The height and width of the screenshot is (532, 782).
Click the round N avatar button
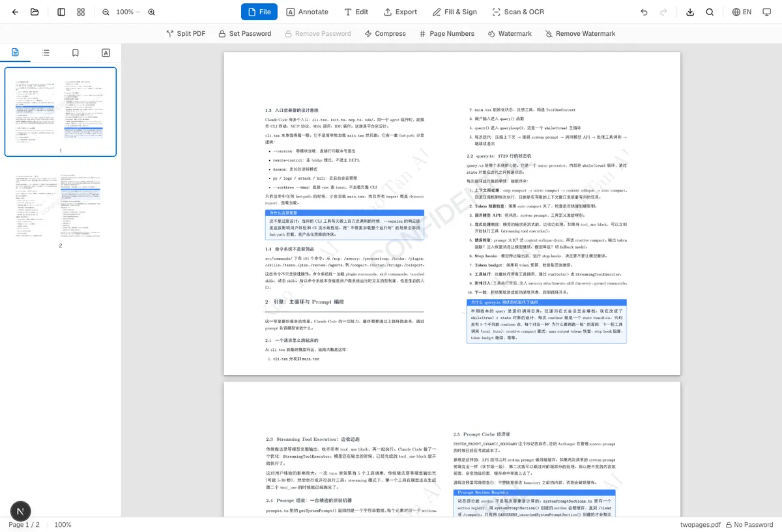(x=21, y=511)
